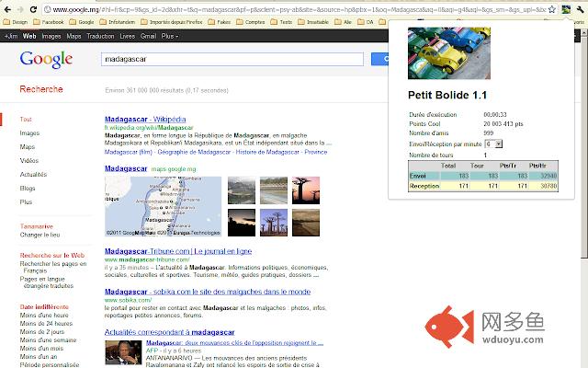The image size is (588, 368).
Task: Click Histoire de Madagascar sublink
Action: point(267,152)
